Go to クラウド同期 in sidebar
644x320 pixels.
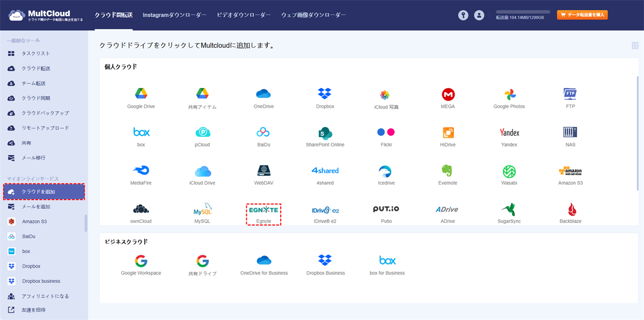click(35, 98)
